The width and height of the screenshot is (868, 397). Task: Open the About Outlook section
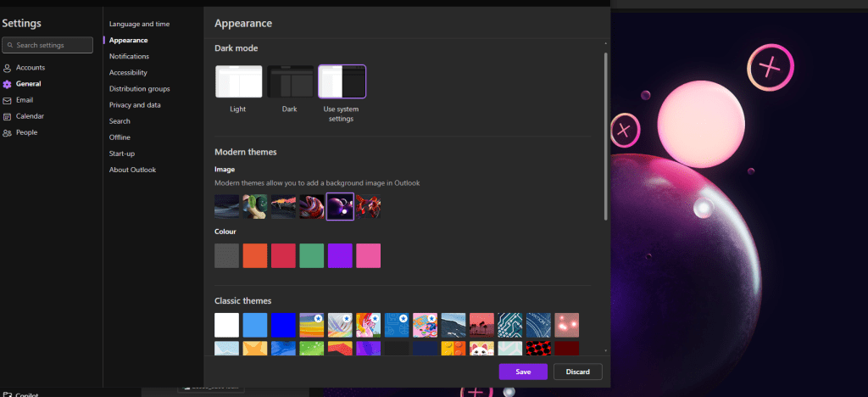tap(132, 170)
